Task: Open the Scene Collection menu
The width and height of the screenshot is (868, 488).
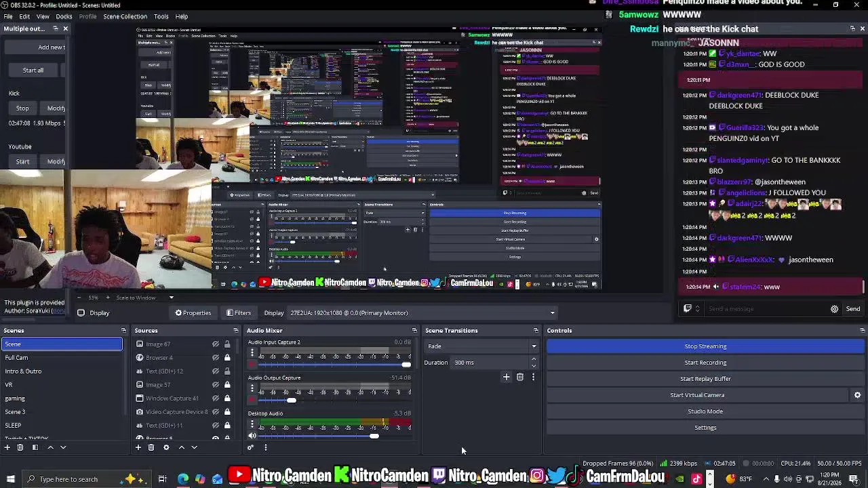Action: pos(125,16)
